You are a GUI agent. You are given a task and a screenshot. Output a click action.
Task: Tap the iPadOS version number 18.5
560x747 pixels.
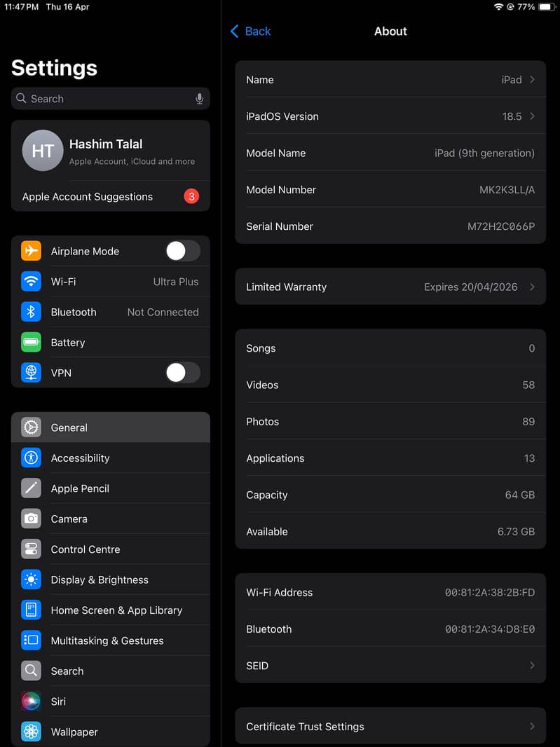512,116
